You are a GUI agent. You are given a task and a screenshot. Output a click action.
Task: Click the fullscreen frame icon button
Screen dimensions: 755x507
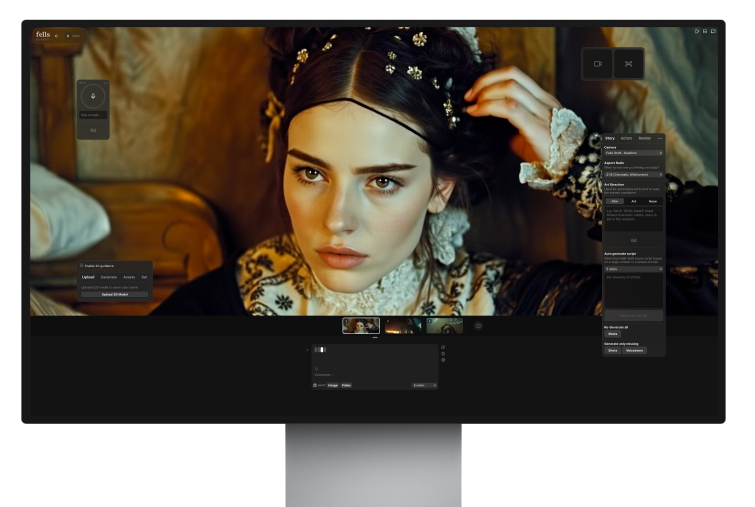tap(629, 64)
